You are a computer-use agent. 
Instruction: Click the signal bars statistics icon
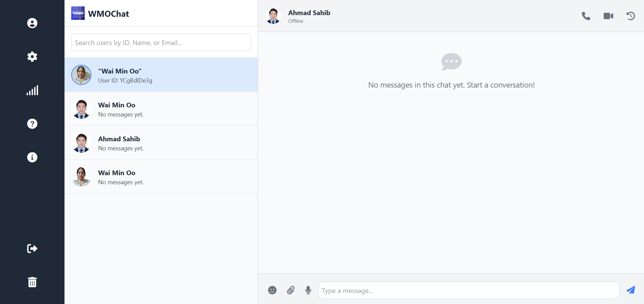pyautogui.click(x=32, y=90)
